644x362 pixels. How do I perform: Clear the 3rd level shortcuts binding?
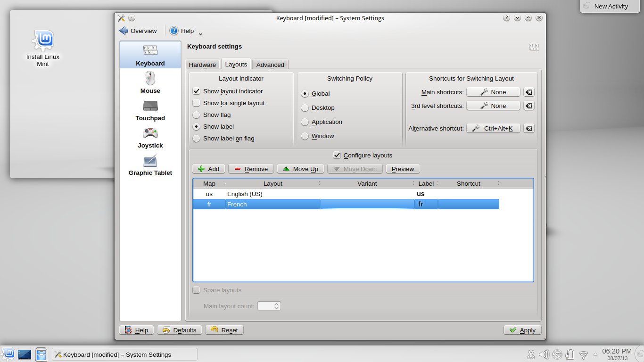(529, 106)
